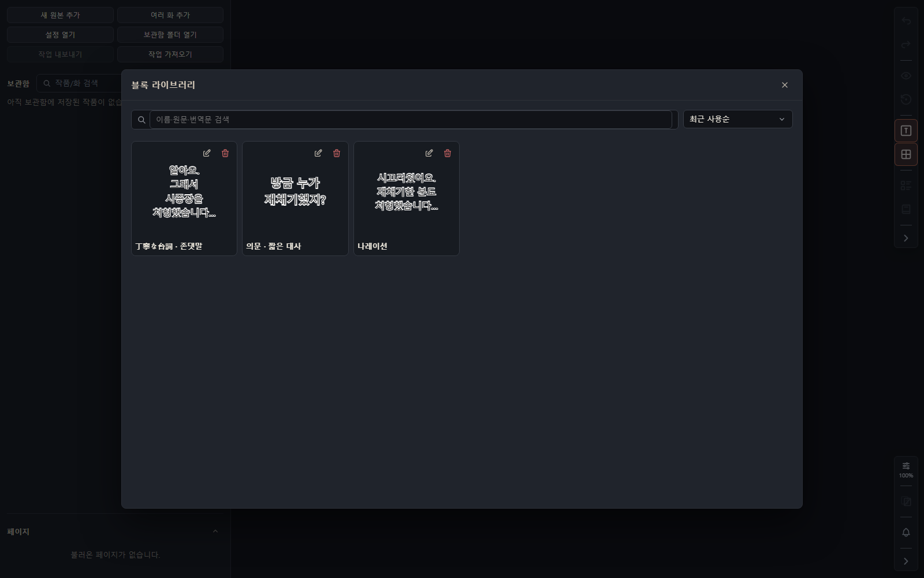Edit the '의문 · 짧은 대사' block with its pencil icon
This screenshot has width=924, height=578.
(x=318, y=153)
